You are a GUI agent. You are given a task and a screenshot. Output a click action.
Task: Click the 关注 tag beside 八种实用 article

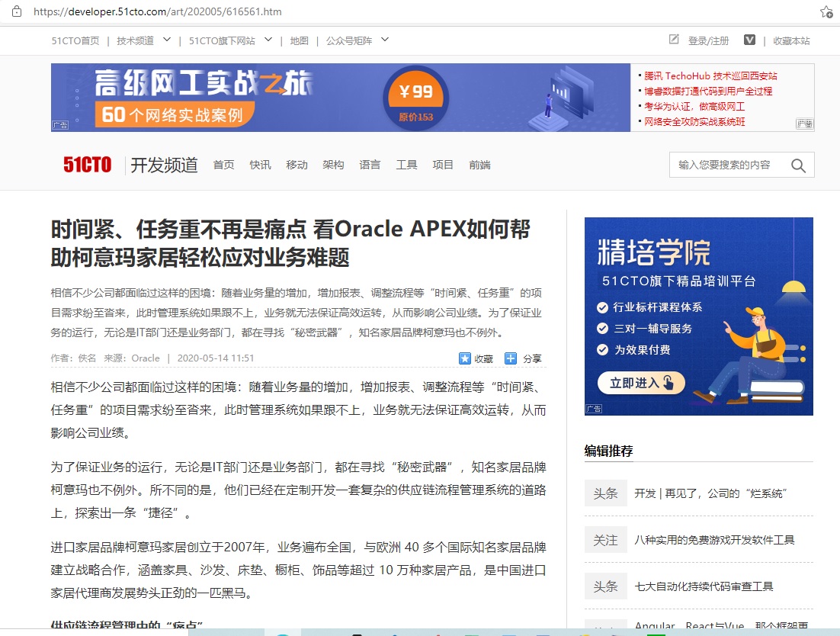[x=605, y=540]
